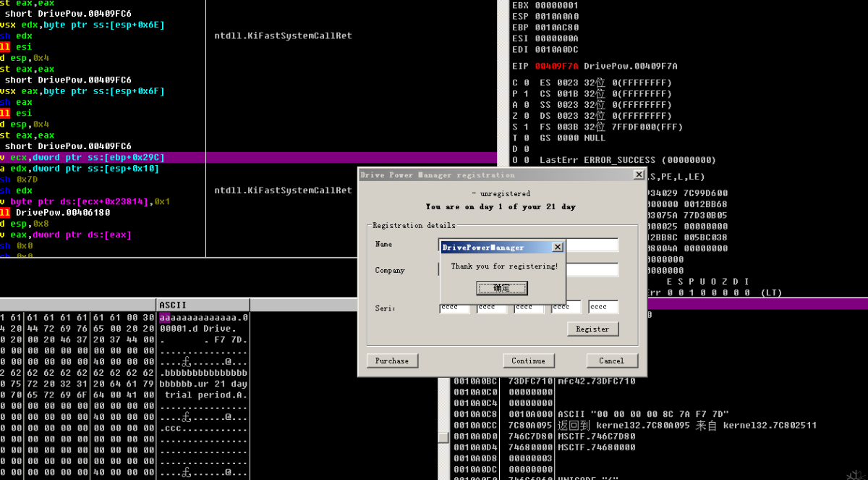Click the fourth serial number box
Screen dimensions: 868x480
(566, 307)
